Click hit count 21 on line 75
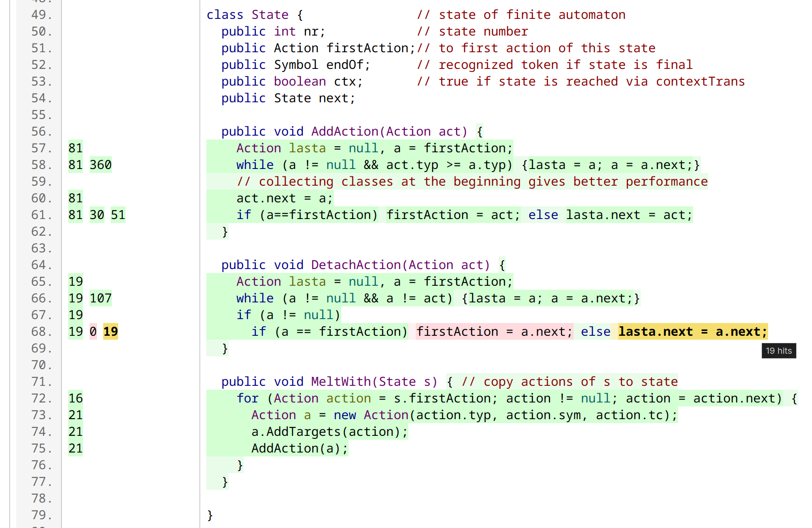The height and width of the screenshot is (528, 812). (x=76, y=449)
